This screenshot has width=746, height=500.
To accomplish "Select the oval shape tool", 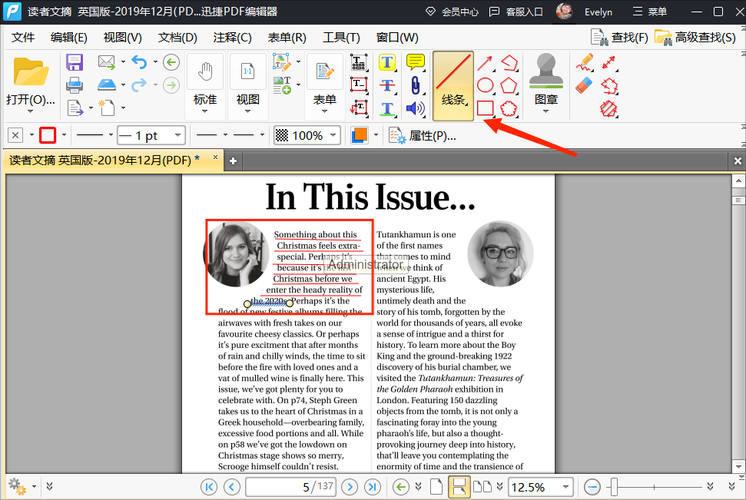I will tap(485, 86).
